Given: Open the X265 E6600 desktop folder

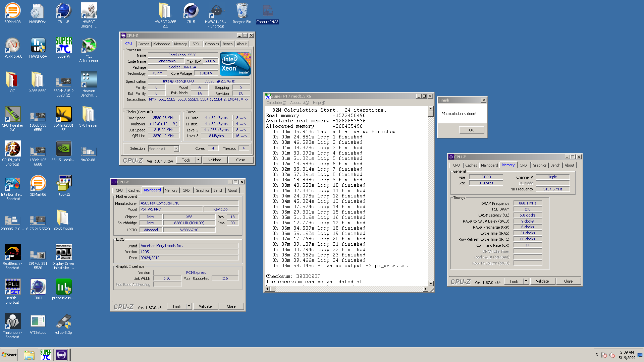Looking at the screenshot, I should 63,221.
